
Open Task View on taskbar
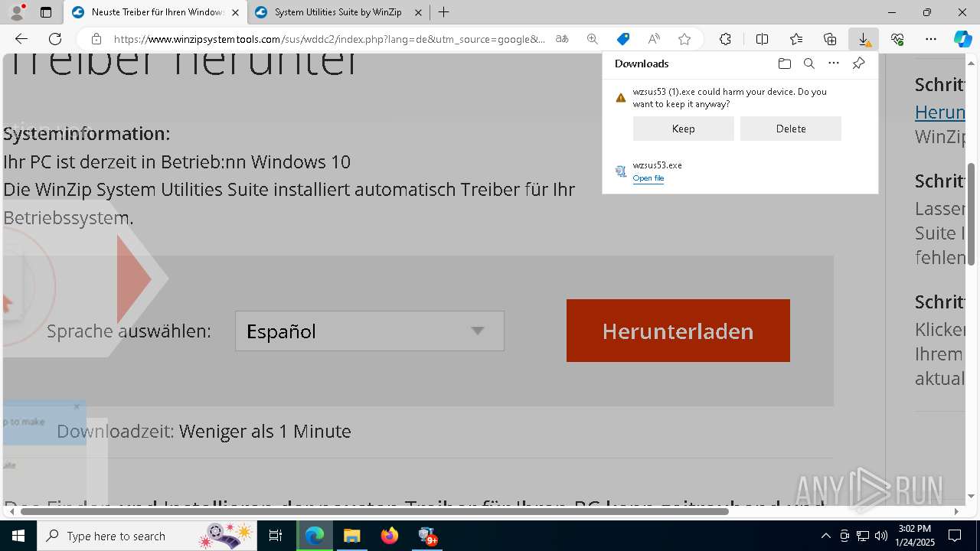276,536
